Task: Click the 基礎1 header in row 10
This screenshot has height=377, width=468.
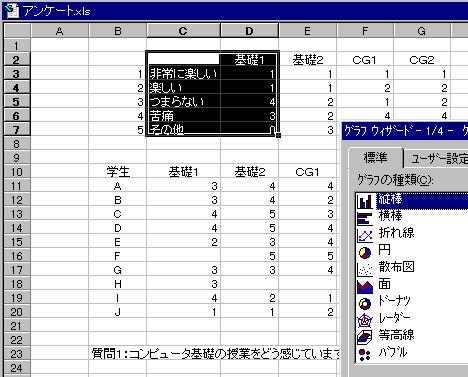Action: point(183,172)
